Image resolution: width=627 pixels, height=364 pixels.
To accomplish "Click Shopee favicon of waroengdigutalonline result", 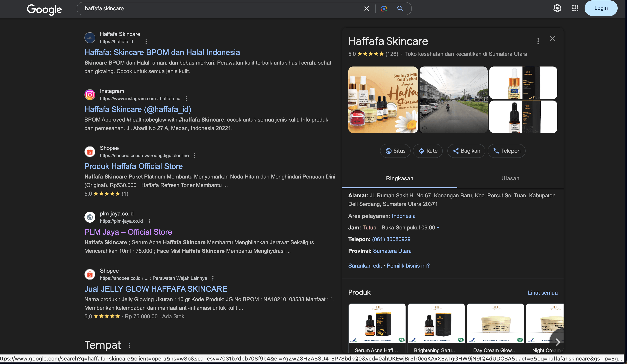I will (90, 152).
